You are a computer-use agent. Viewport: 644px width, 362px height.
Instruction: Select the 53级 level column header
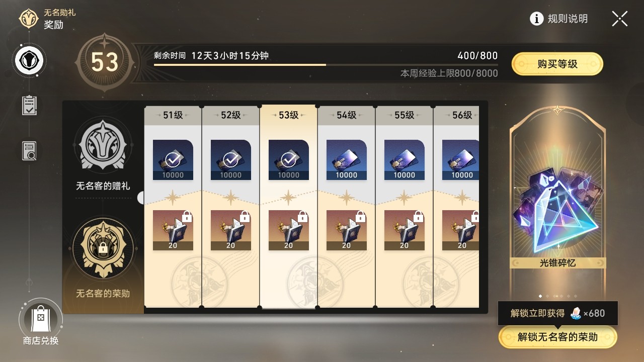288,115
